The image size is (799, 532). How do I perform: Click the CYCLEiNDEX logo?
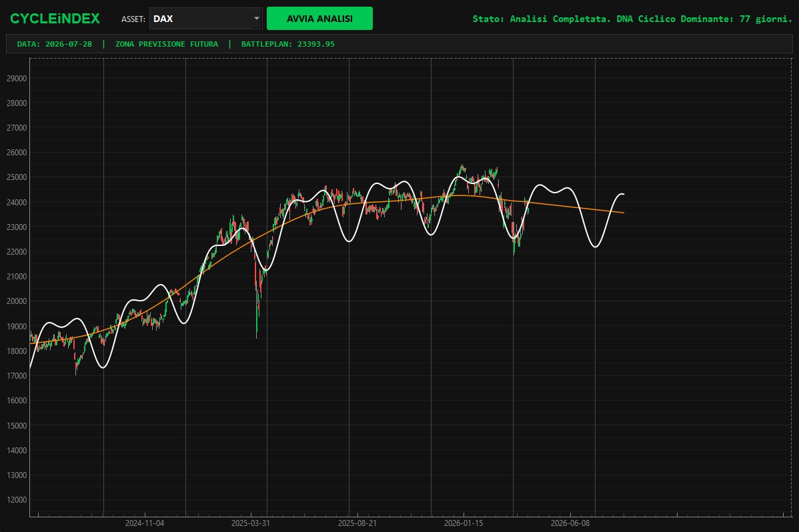coord(55,19)
